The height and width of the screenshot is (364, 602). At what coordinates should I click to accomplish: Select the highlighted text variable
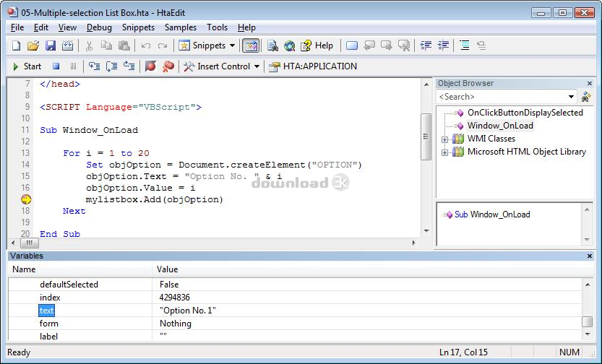(x=47, y=311)
